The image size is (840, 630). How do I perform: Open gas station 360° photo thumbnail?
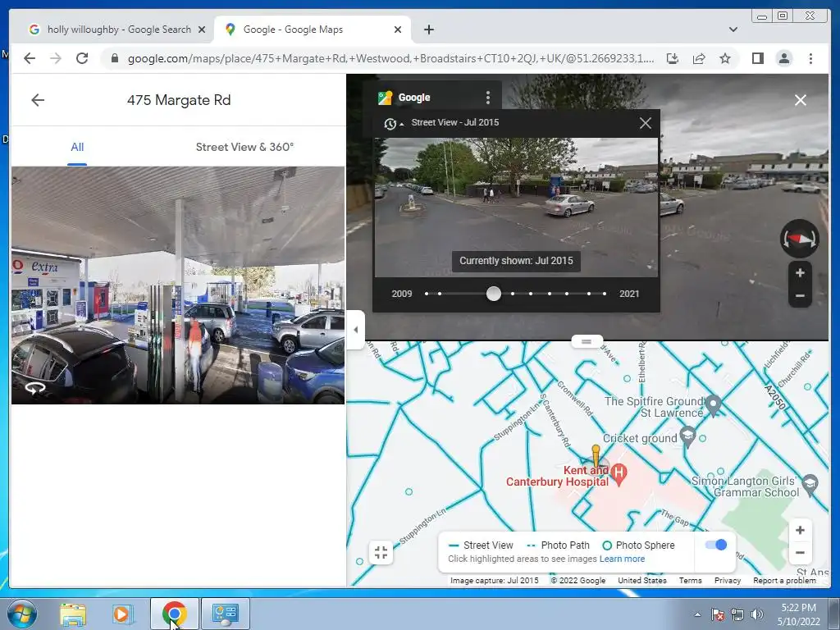(x=178, y=285)
